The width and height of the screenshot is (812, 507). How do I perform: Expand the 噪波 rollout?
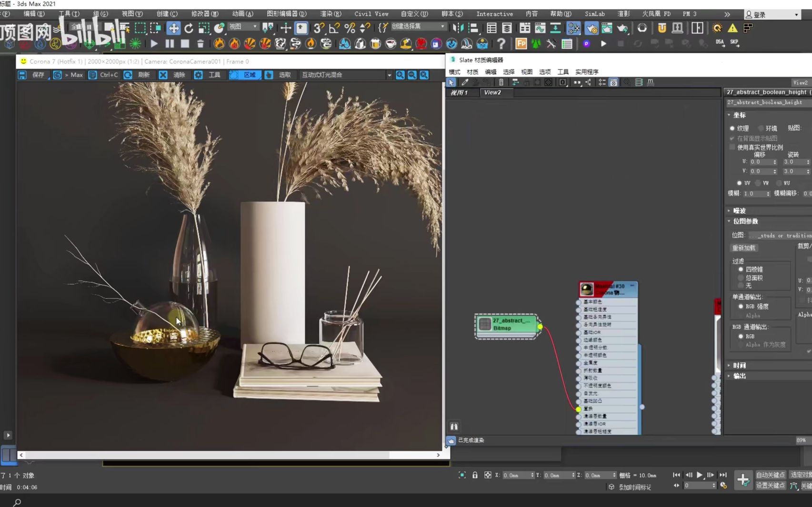click(739, 210)
